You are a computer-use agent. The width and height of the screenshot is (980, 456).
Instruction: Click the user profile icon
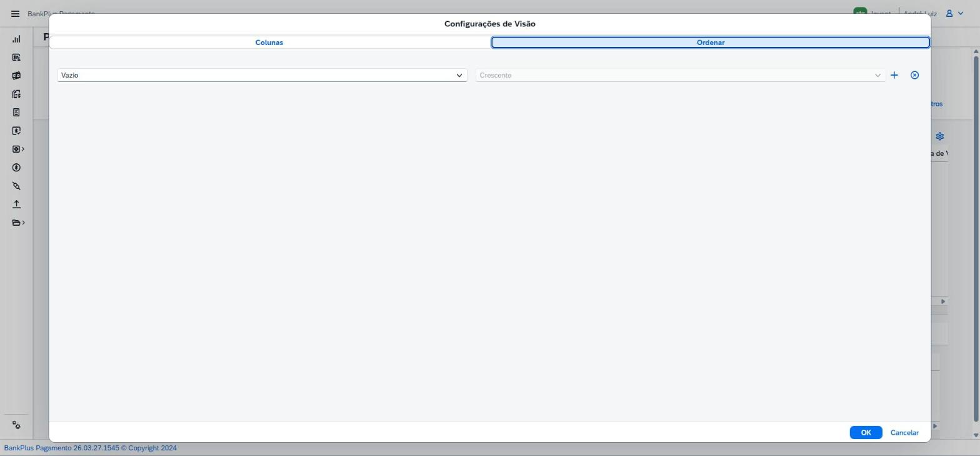(949, 13)
